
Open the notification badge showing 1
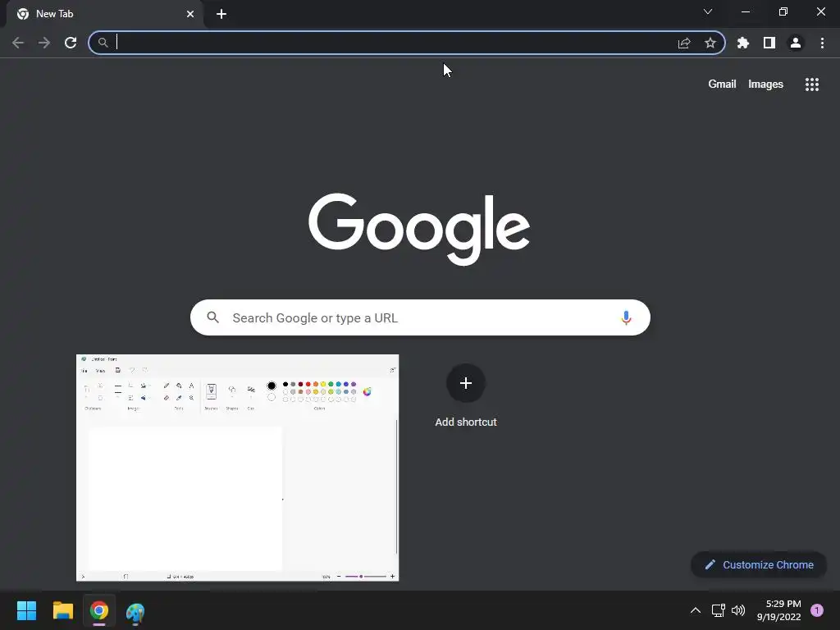817,610
